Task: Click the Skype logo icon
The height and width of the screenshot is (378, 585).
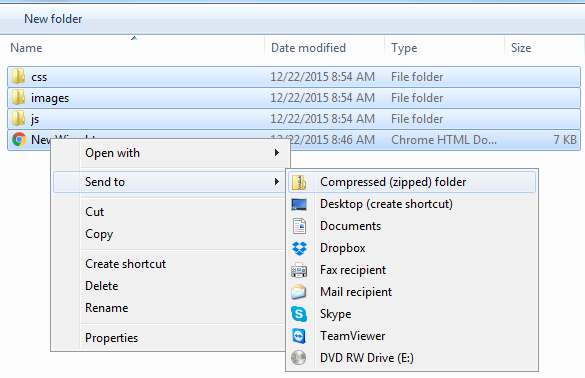Action: click(x=299, y=314)
